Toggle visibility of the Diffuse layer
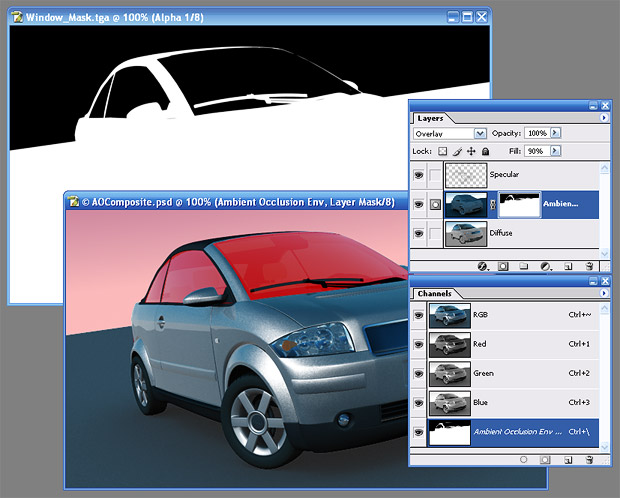The height and width of the screenshot is (498, 620). point(419,234)
